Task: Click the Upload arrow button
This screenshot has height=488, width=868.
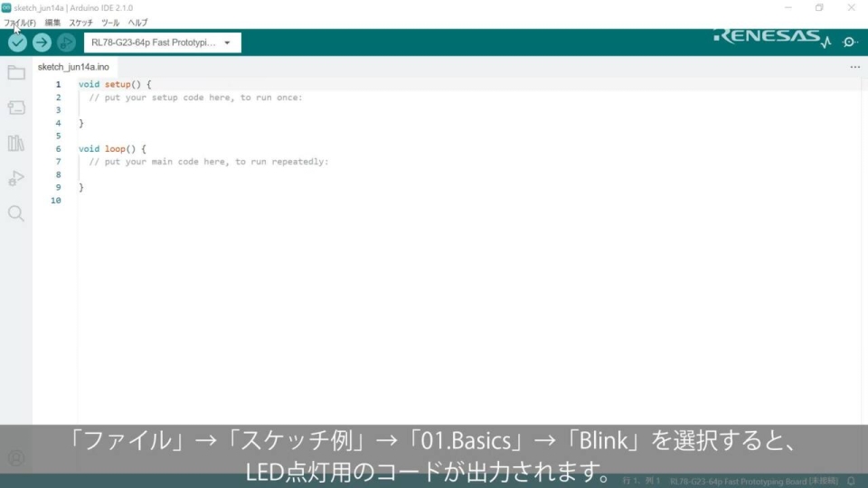Action: pyautogui.click(x=42, y=42)
